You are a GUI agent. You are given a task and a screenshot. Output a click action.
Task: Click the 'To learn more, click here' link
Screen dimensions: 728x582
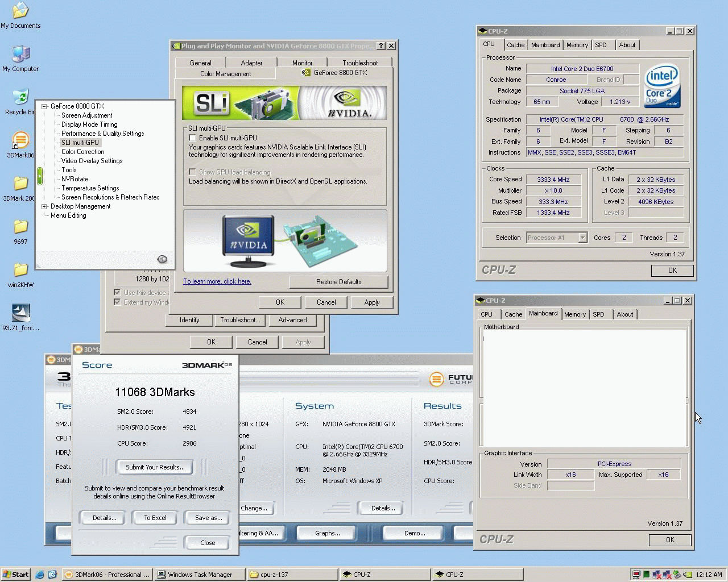[x=217, y=281]
